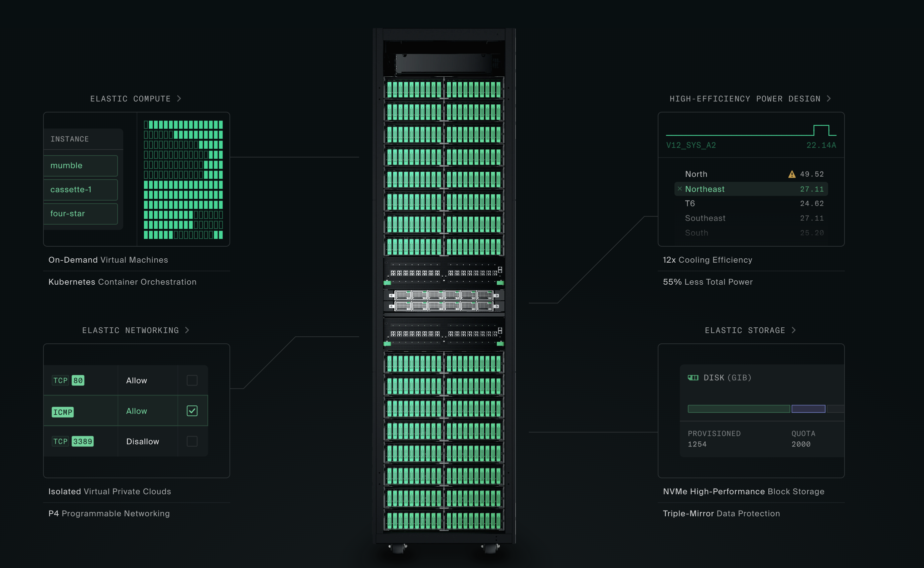Click the 3389 port badge

pos(82,442)
